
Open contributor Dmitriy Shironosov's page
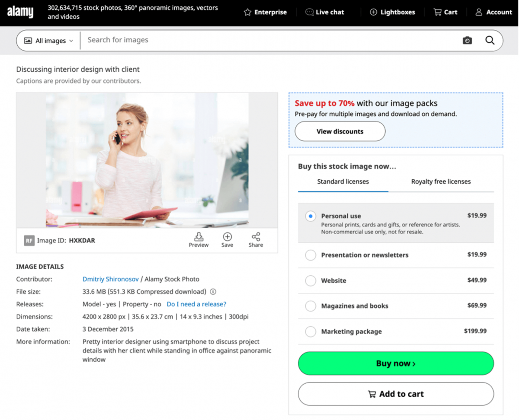[x=111, y=279]
